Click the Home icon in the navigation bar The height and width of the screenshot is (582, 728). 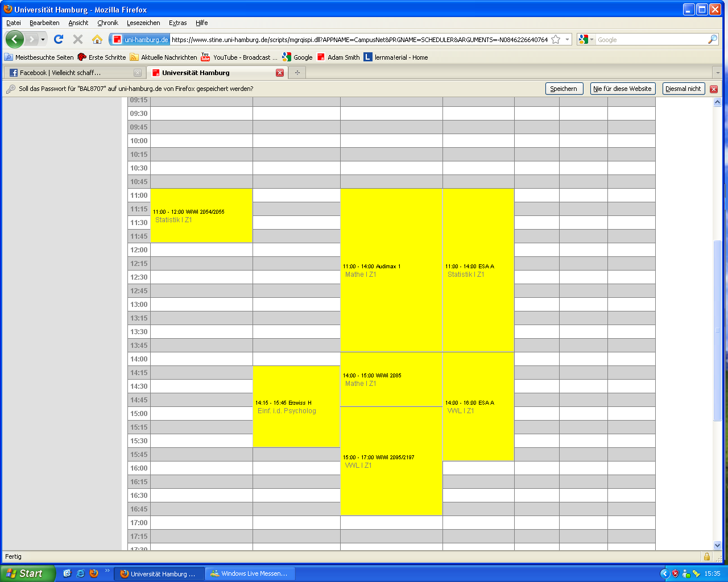(97, 39)
